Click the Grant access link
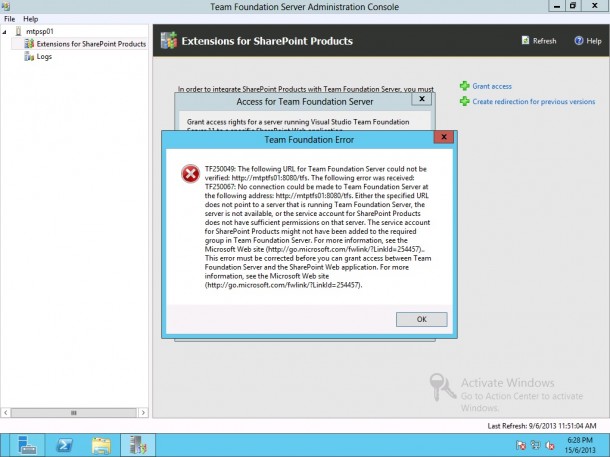This screenshot has width=610, height=457. (x=492, y=86)
